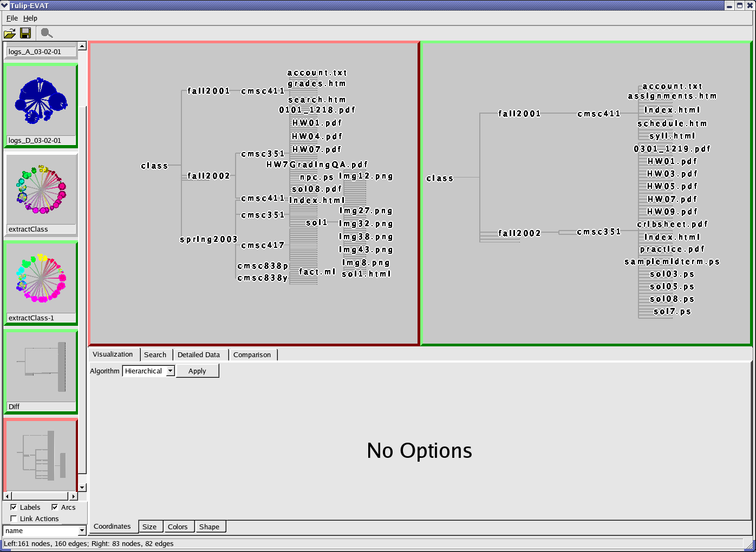Select the extractClass graph thumbnail
Viewport: 756px width, 552px height.
(x=41, y=190)
